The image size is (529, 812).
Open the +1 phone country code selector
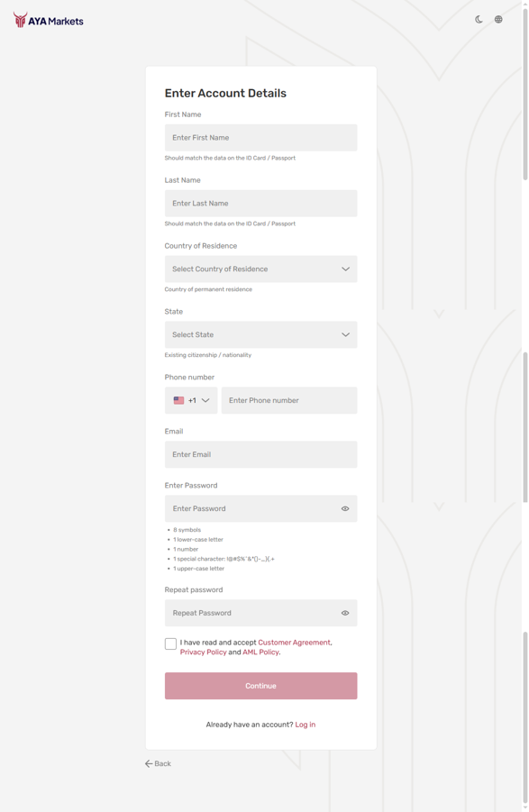(x=191, y=400)
